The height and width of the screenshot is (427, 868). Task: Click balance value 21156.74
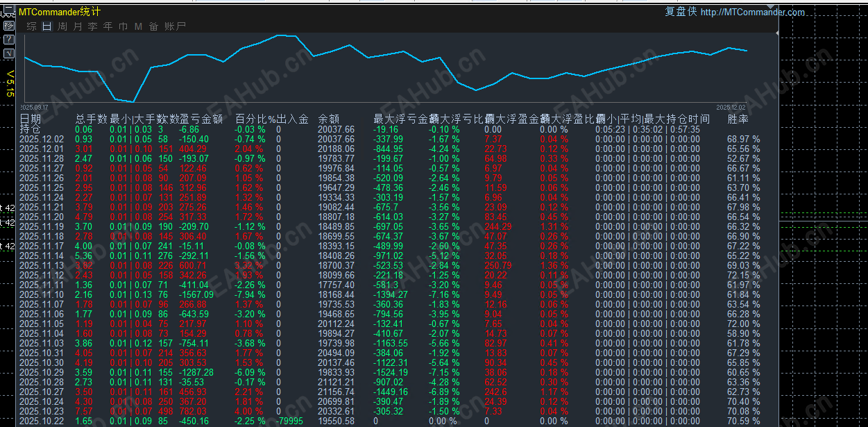(336, 392)
